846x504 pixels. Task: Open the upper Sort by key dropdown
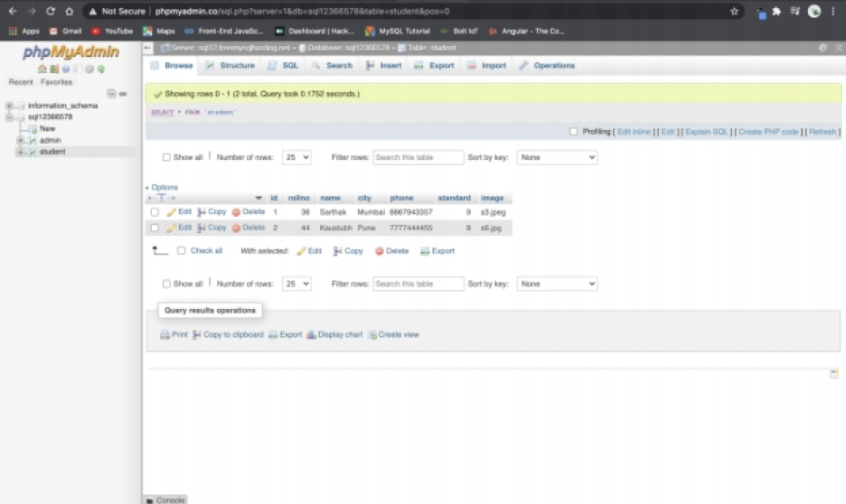point(557,157)
